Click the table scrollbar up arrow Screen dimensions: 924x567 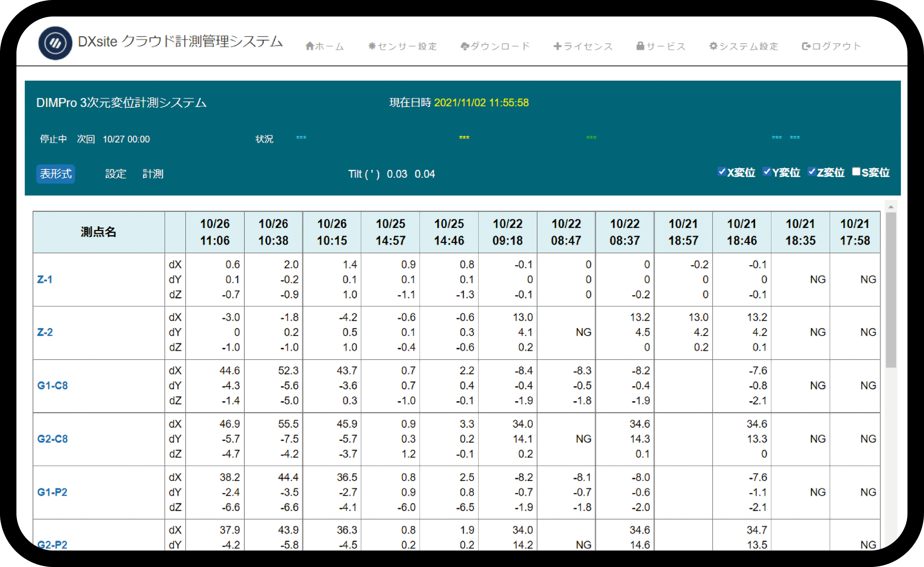click(x=891, y=207)
